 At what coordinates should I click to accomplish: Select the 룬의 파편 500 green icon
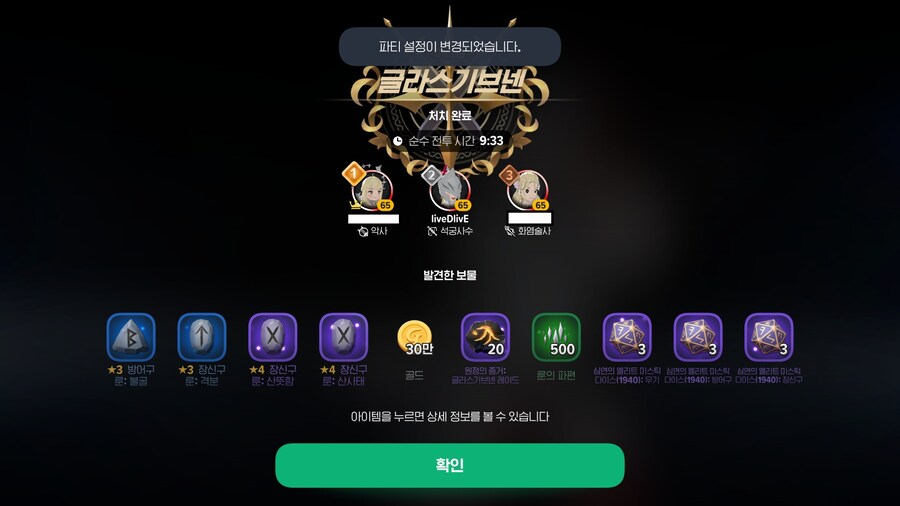(556, 337)
